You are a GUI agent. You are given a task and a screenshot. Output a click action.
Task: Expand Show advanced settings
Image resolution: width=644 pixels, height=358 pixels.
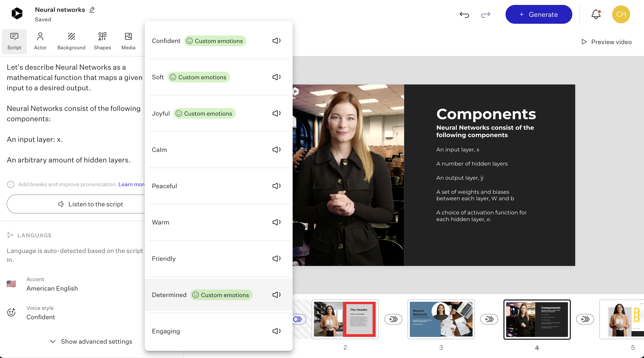[91, 341]
